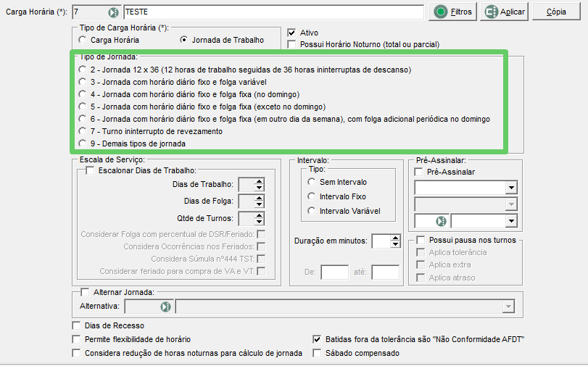Toggle the Ativo checkbox
588x366 pixels.
coord(291,33)
